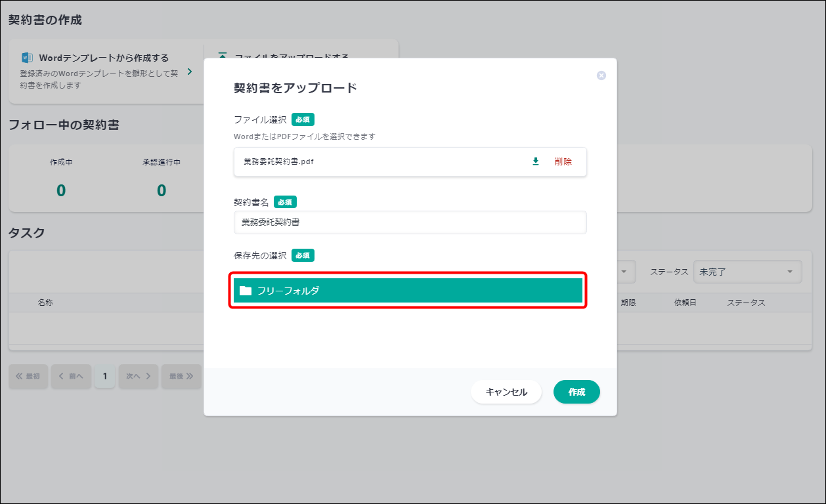Click the download icon beside 業務委託契約書.pdf
Viewport: 826px width, 504px height.
click(x=535, y=161)
